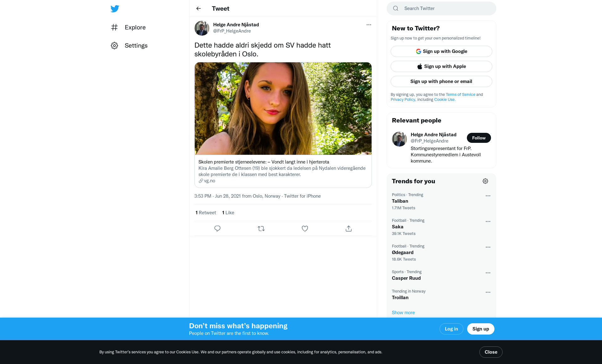Open more options for Taliban trend
602x364 pixels.
[488, 196]
